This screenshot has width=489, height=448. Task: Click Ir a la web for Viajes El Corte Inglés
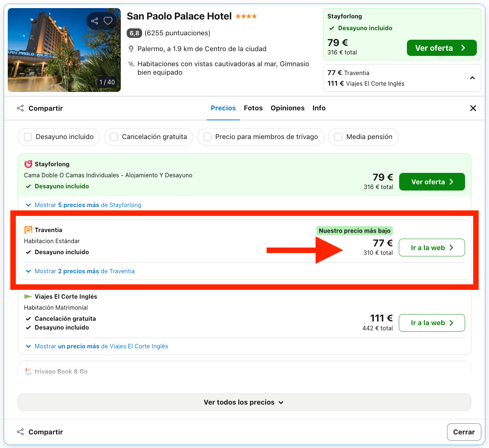(x=432, y=323)
